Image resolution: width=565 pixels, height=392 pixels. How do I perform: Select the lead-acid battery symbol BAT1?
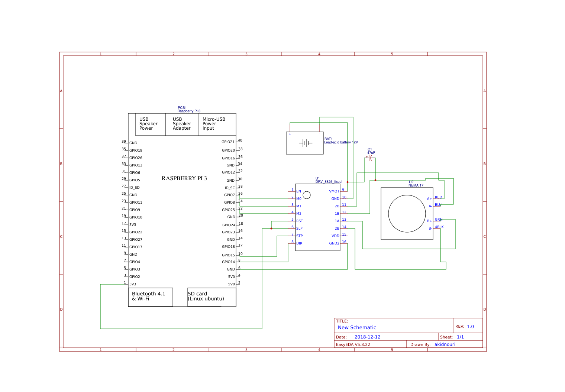click(x=304, y=143)
